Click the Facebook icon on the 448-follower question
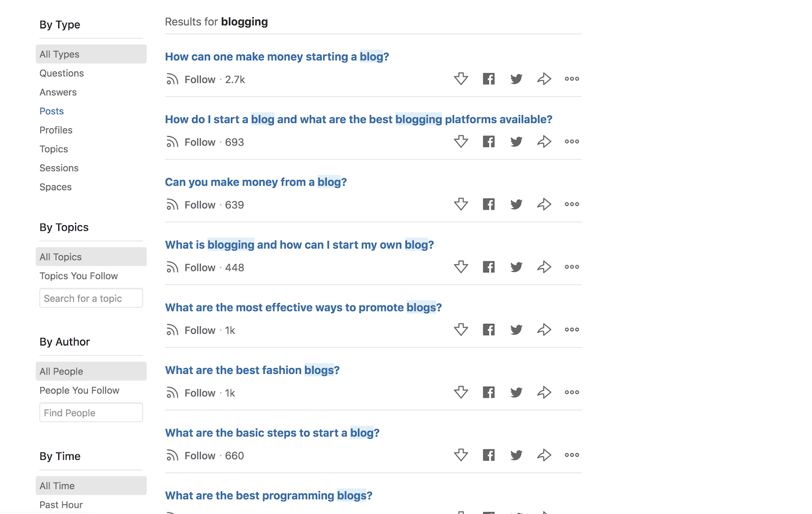 pos(488,266)
